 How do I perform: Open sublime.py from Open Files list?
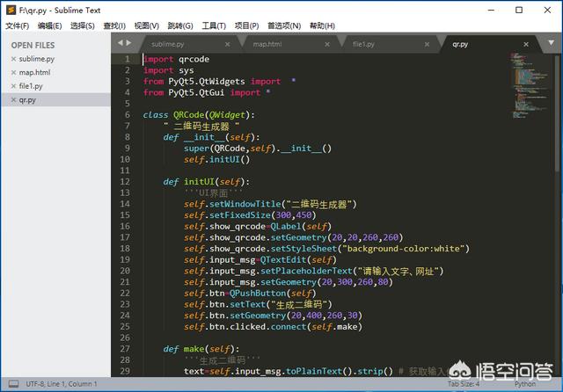(x=37, y=59)
